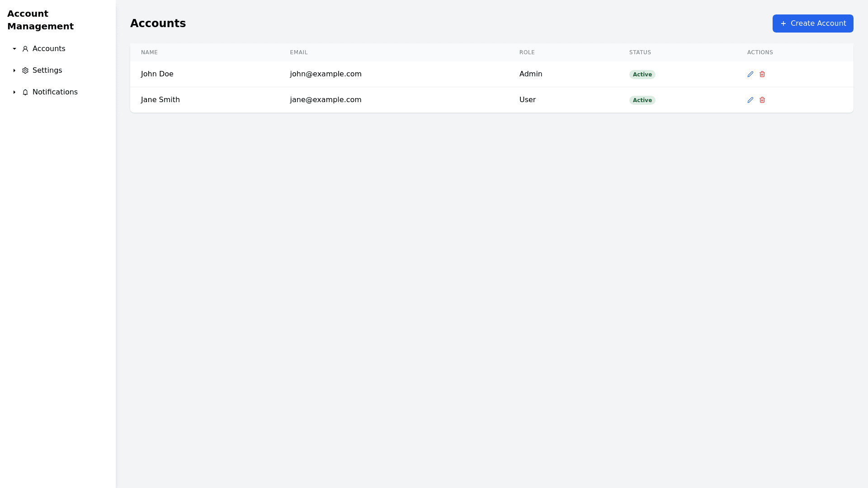This screenshot has height=488, width=868.
Task: Click the bell icon beside Notifications
Action: (x=25, y=92)
